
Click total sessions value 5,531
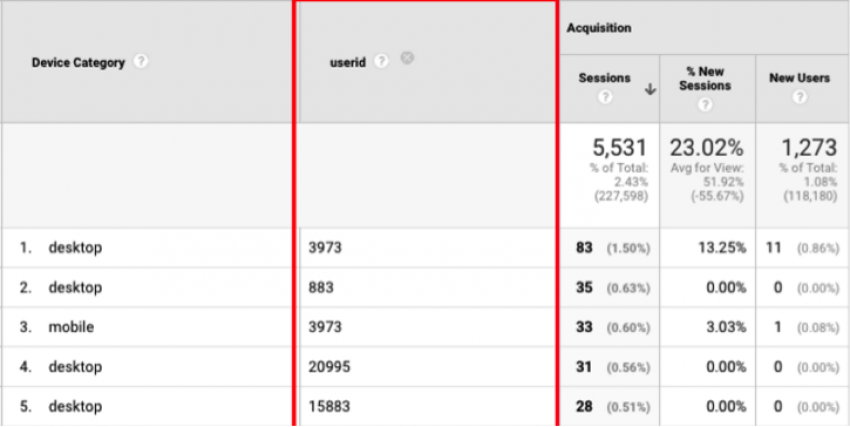620,147
